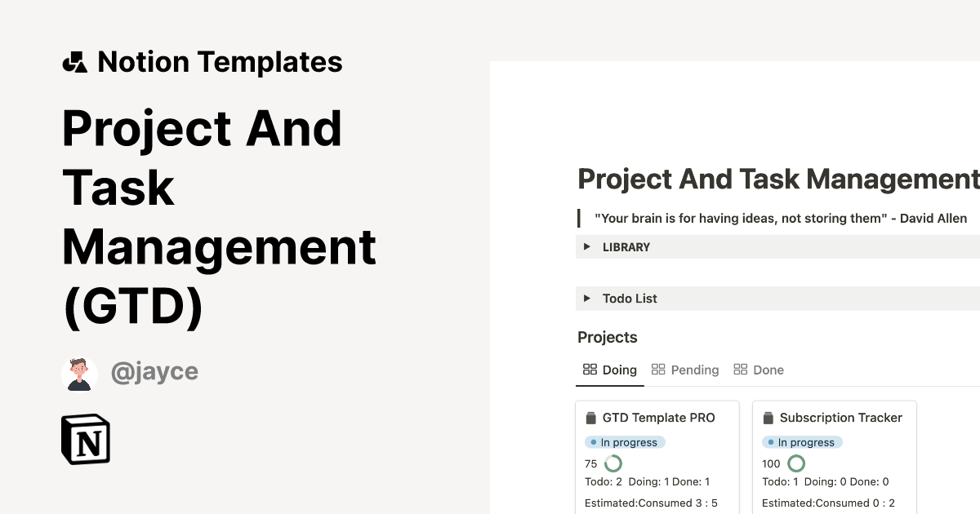
Task: Select the grid view icon beside Doing
Action: pyautogui.click(x=589, y=369)
